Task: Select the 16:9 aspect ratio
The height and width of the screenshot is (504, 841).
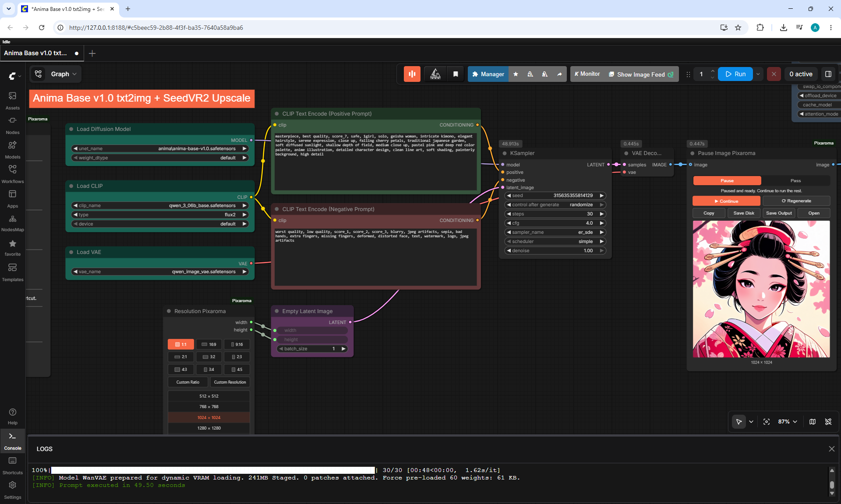Action: coord(209,344)
